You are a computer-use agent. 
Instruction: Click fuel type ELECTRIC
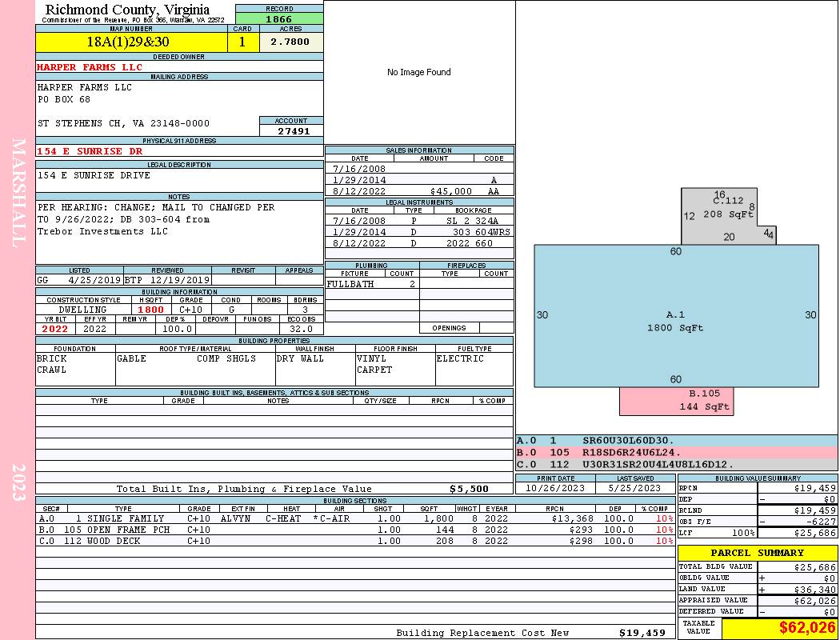460,359
